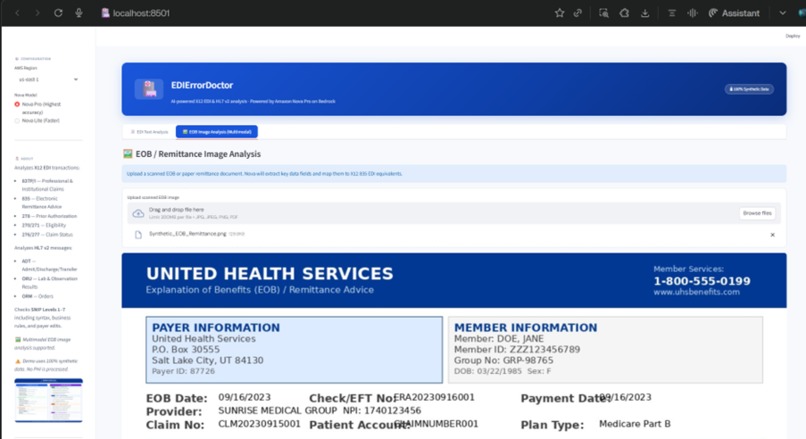Click the Plan Type value Medicare Part B
806x439 pixels.
634,424
